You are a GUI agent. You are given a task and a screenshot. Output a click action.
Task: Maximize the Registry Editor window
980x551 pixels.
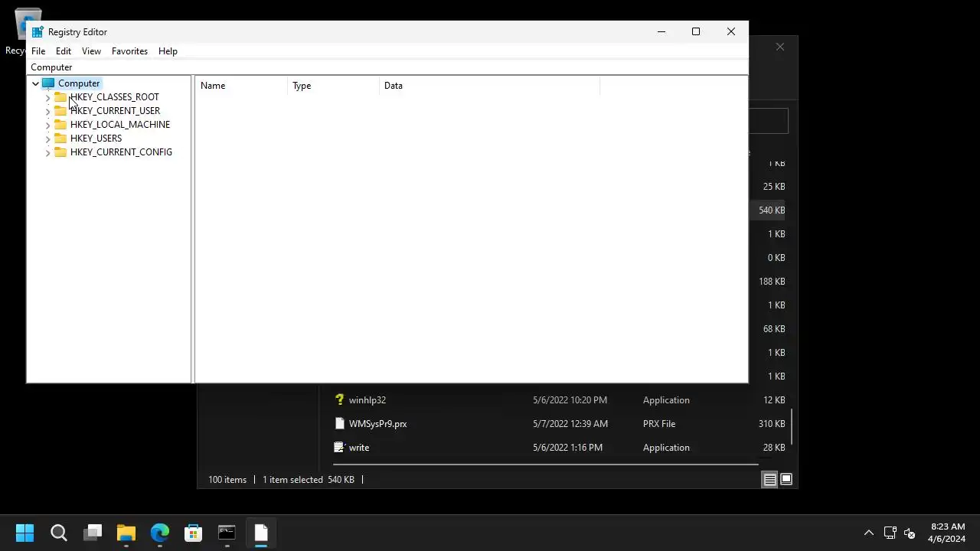point(696,32)
